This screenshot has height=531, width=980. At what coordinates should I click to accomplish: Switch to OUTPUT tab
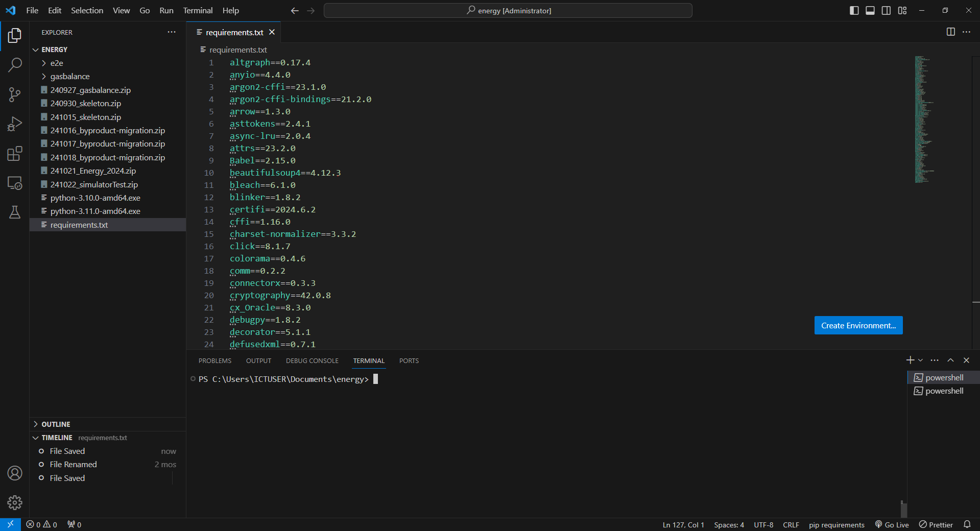tap(258, 360)
